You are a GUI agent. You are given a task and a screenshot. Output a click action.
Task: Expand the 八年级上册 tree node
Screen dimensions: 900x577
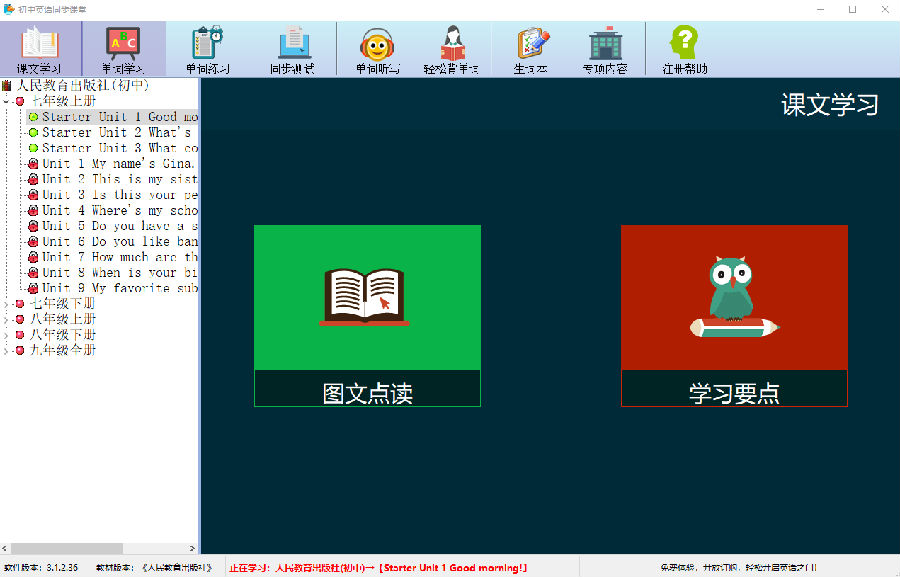coord(6,319)
